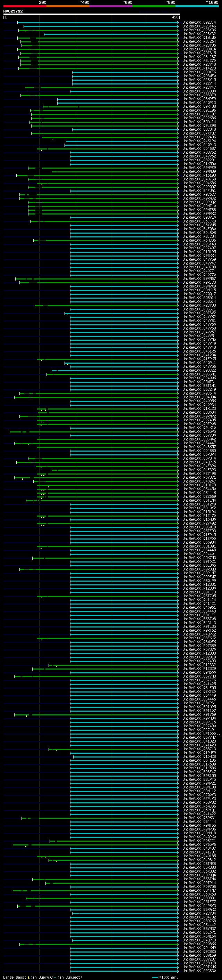222x980 pixels.
Task: Open hit UniRef100_A2SY46
Action: 199,26
